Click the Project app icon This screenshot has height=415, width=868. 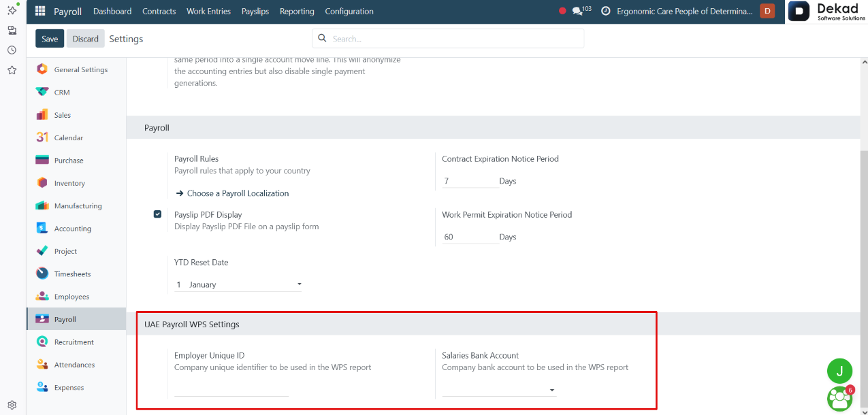pos(42,251)
